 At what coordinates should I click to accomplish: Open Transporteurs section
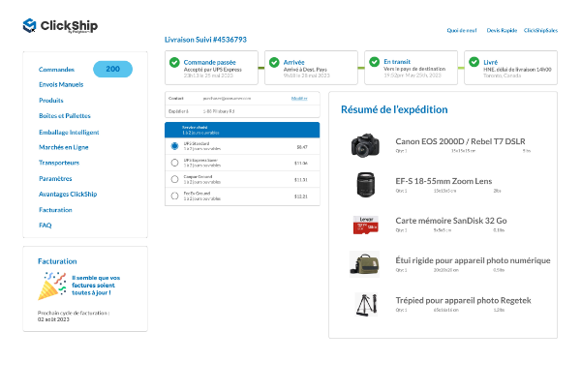tap(59, 163)
